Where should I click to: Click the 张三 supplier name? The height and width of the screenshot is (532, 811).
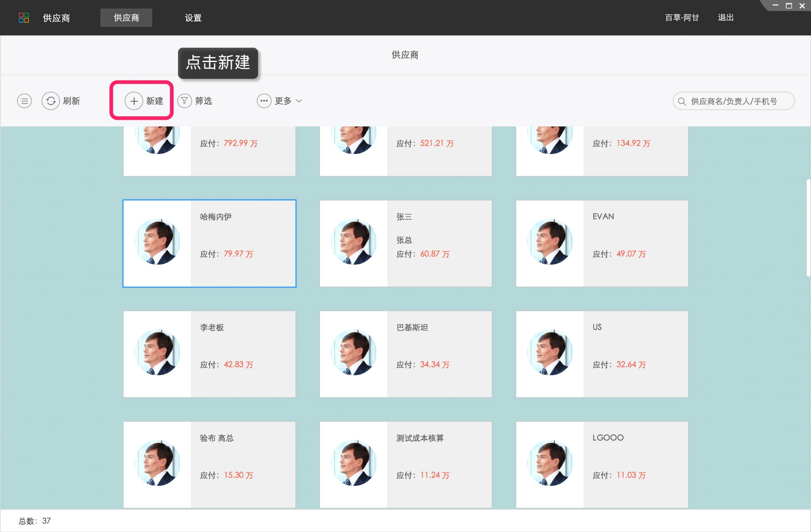click(x=404, y=217)
